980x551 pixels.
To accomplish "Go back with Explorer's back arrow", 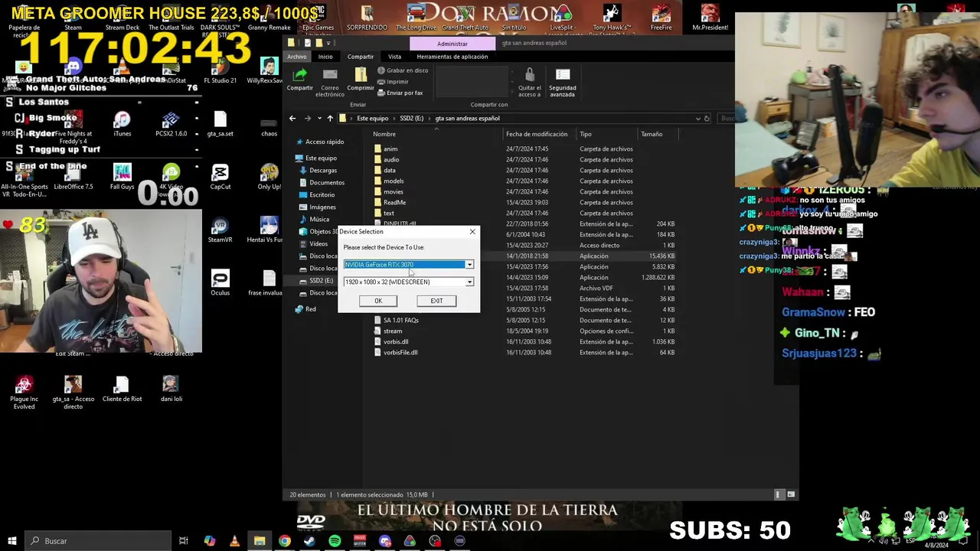I will pyautogui.click(x=292, y=119).
